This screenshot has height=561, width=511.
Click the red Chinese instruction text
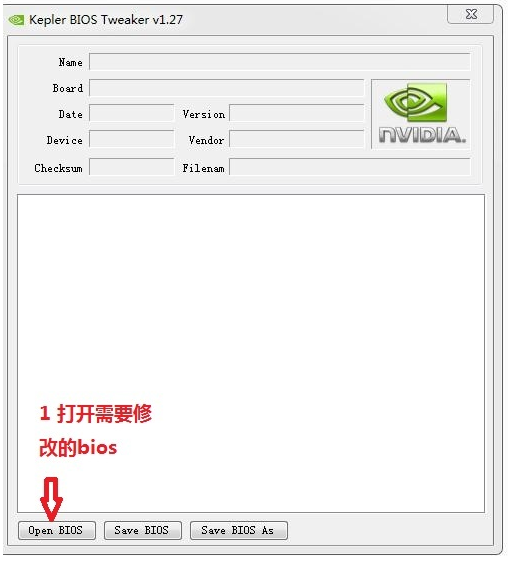point(96,430)
